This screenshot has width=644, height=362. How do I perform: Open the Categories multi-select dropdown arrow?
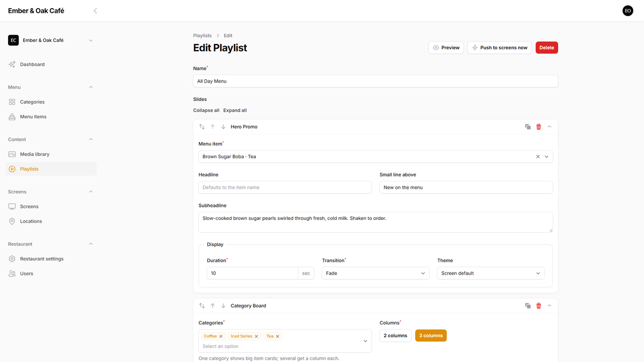(365, 341)
